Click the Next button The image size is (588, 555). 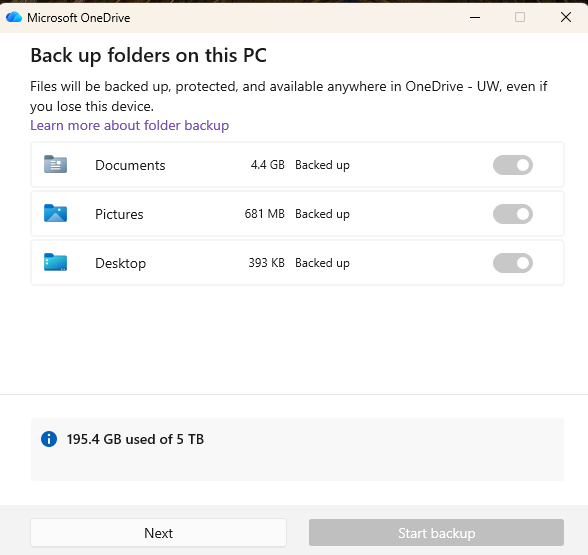(x=158, y=533)
